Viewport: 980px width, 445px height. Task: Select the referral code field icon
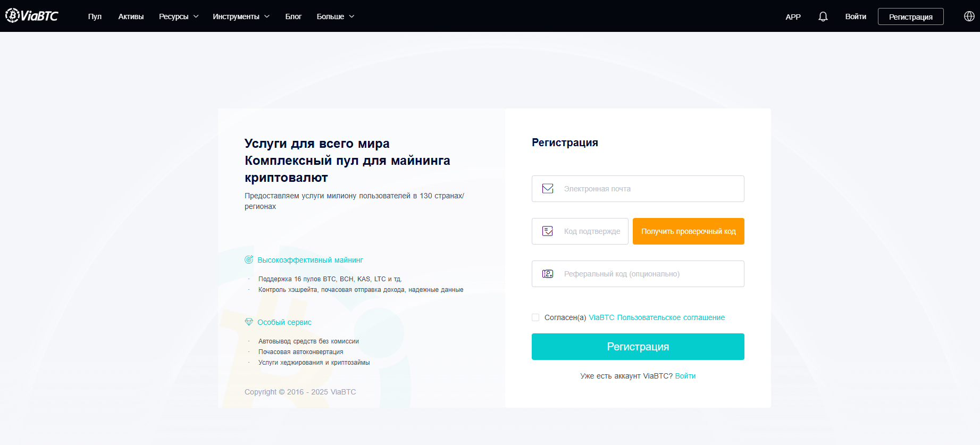[x=548, y=274]
